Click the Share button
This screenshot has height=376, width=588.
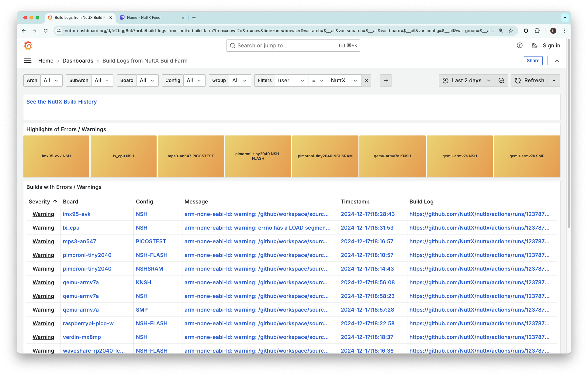click(533, 61)
